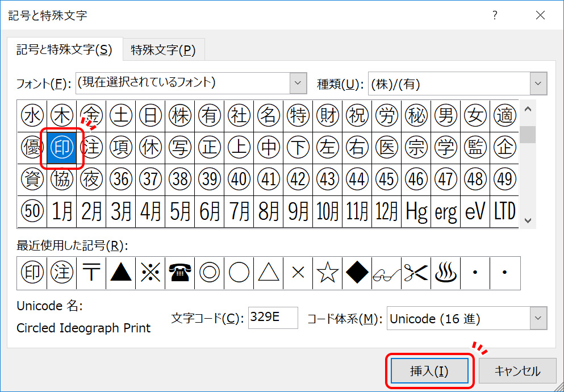The height and width of the screenshot is (392, 564).
Task: Switch to the 特殊文字(P) tab
Action: point(163,50)
